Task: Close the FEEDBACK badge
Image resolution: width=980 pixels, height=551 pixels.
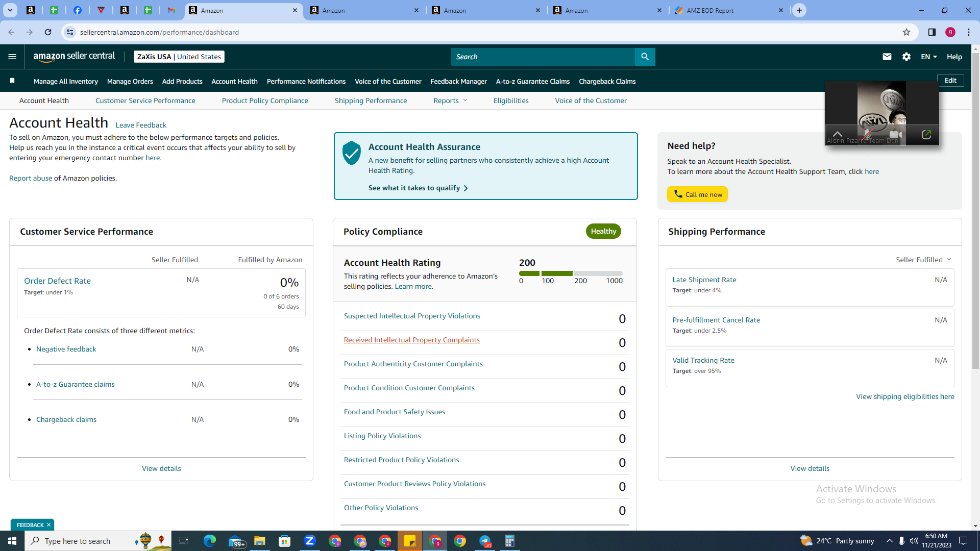Action: click(x=48, y=525)
